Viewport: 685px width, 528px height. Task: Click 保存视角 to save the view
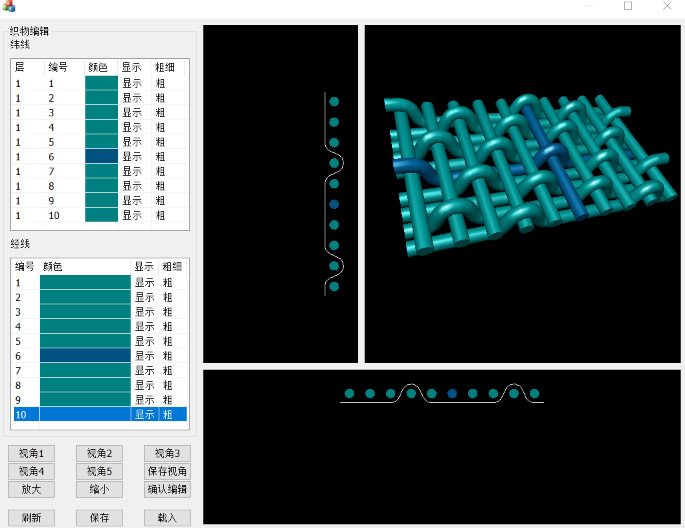pos(167,471)
